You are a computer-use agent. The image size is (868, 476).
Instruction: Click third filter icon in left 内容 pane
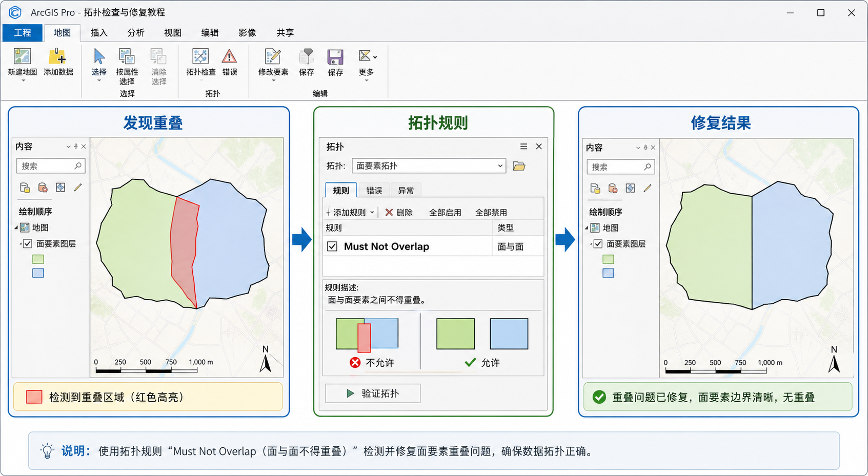[60, 188]
